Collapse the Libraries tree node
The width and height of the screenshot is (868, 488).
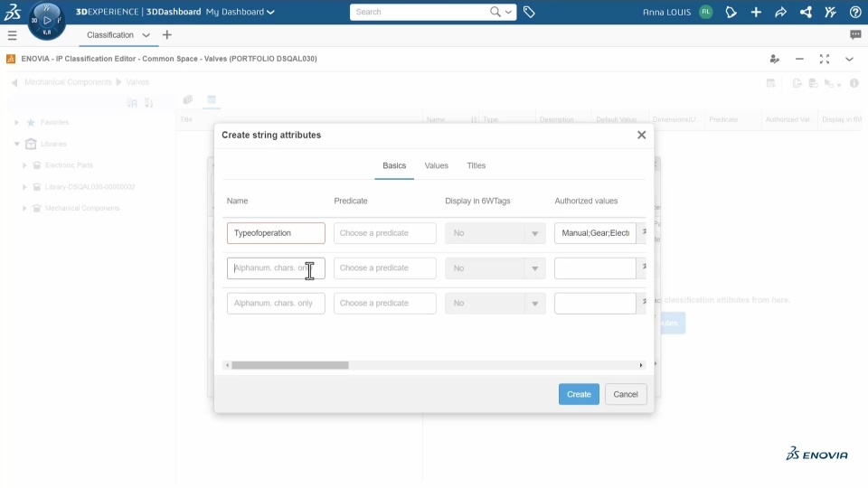(16, 144)
